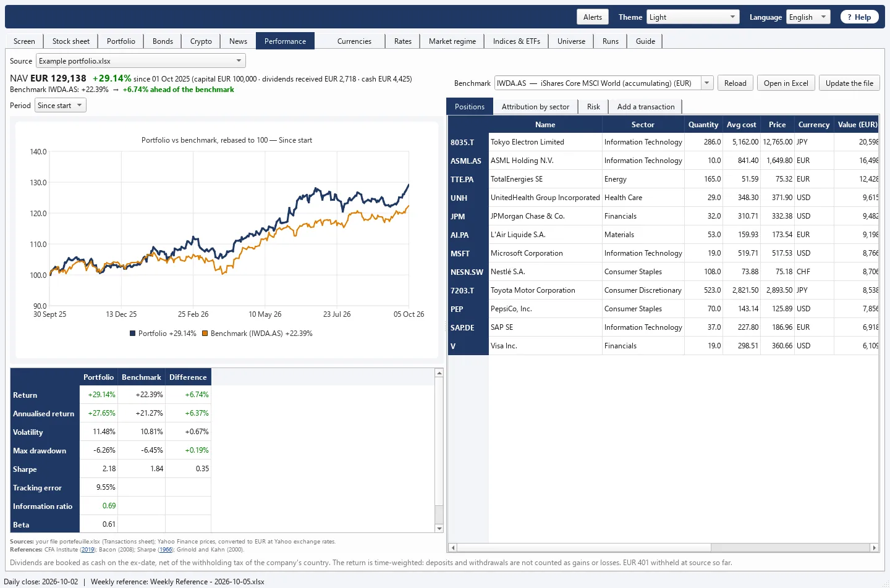Switch to the Currencies tab

click(x=355, y=41)
